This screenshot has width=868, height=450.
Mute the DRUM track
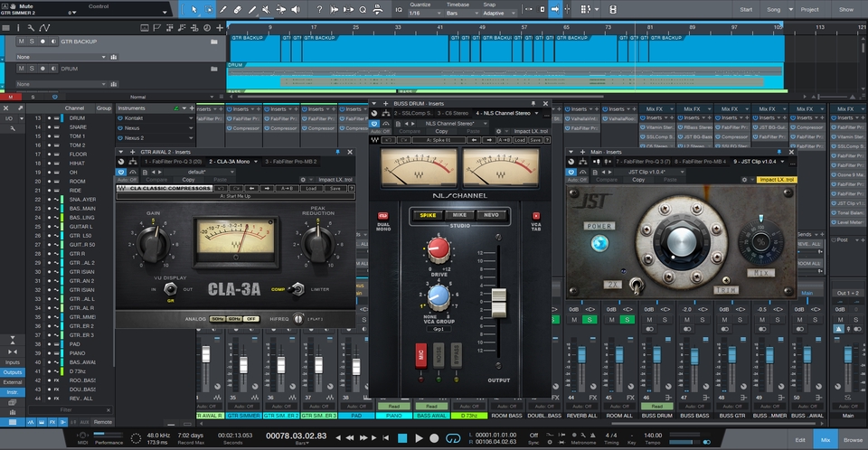coord(22,69)
